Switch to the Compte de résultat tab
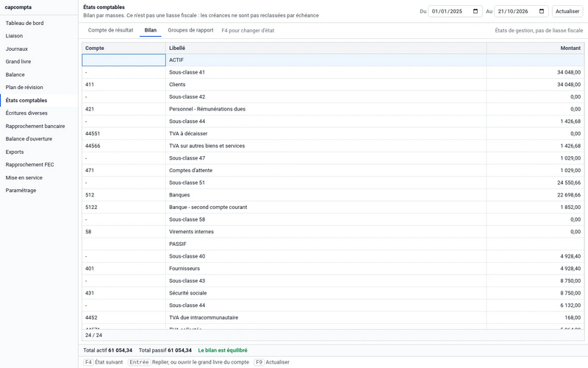 click(111, 30)
